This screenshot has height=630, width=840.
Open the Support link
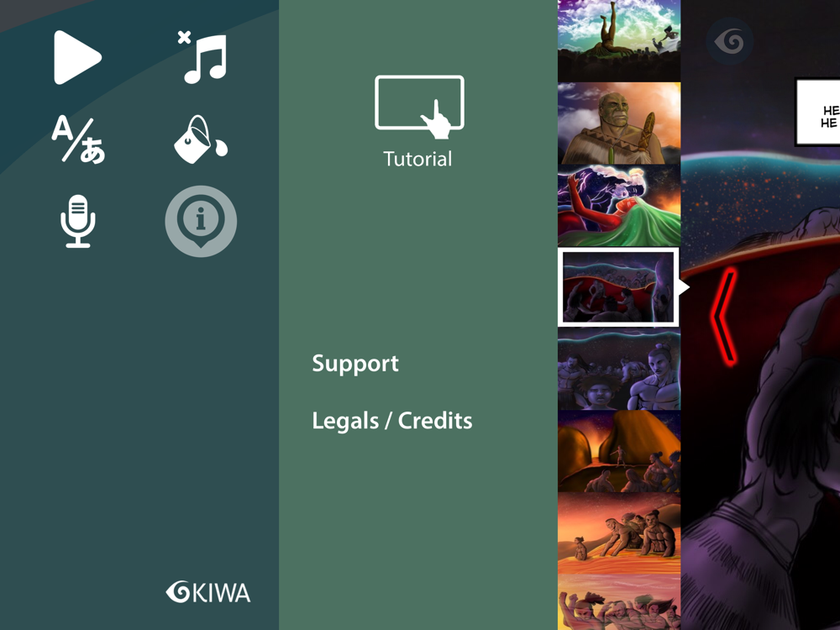[x=355, y=364]
